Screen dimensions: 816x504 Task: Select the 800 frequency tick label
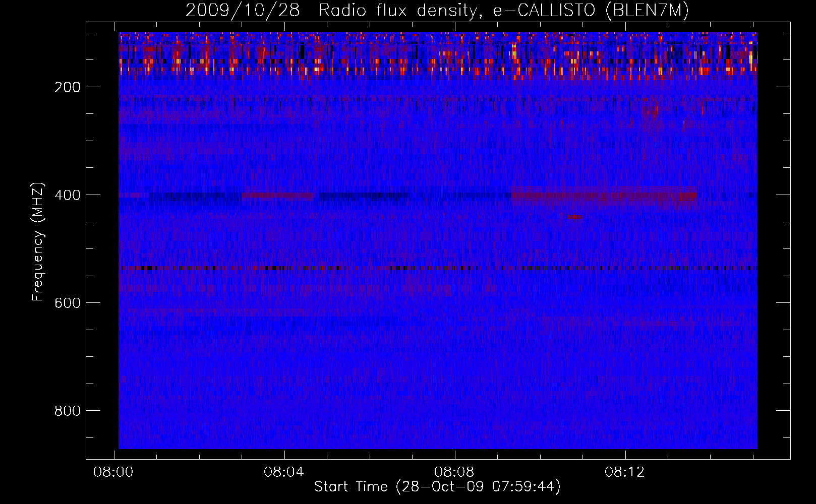[x=68, y=411]
